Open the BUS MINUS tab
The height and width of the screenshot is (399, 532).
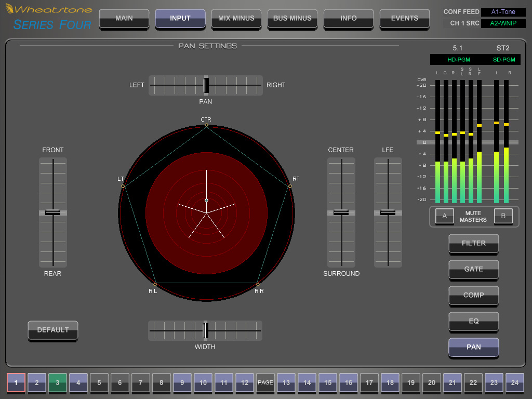click(292, 19)
